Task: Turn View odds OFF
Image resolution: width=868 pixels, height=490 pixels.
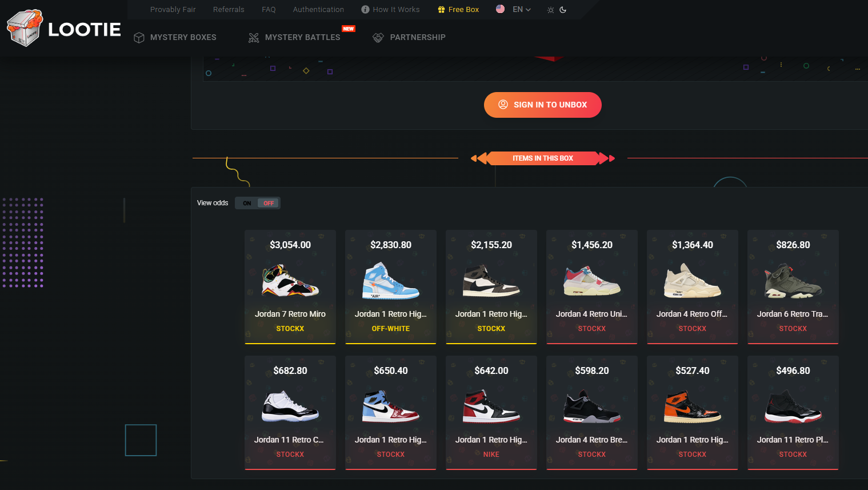Action: pos(269,203)
